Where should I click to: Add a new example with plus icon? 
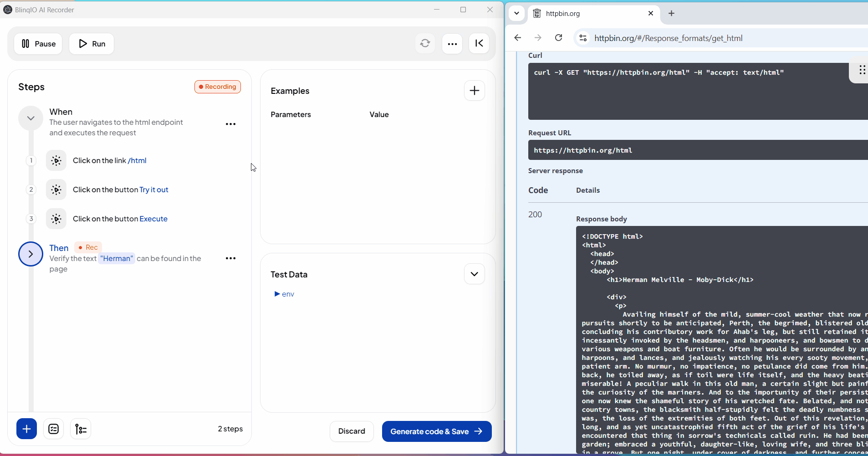click(x=474, y=91)
